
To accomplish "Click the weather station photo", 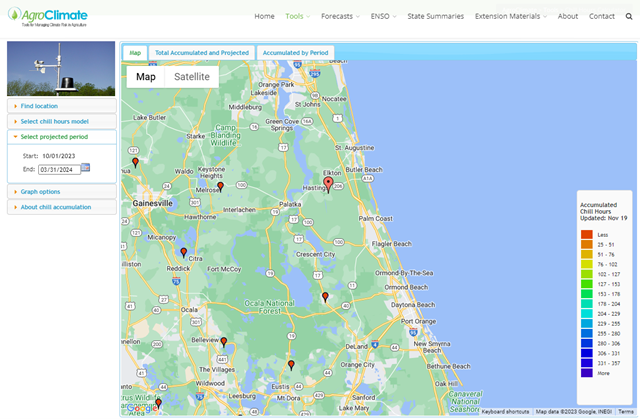I will [x=61, y=70].
